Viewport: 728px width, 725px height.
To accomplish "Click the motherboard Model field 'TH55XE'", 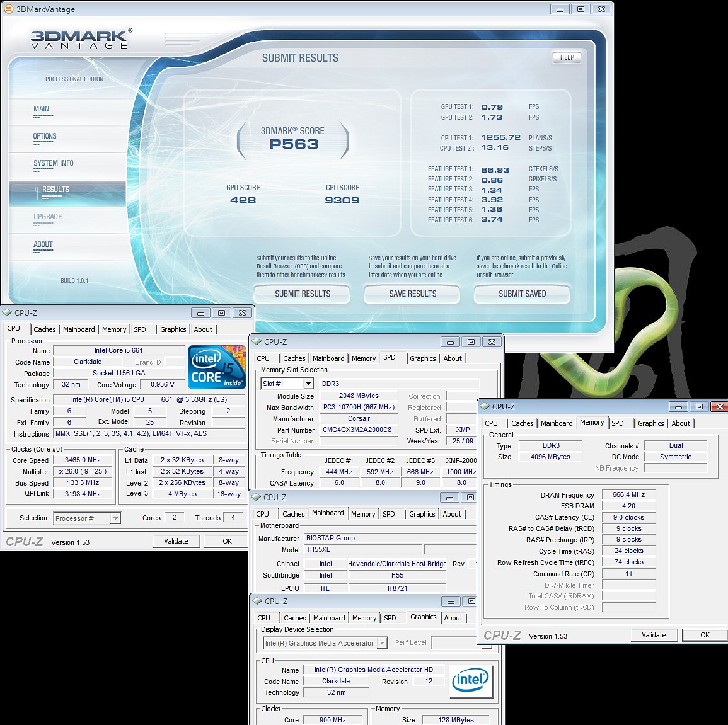I will pos(364,549).
